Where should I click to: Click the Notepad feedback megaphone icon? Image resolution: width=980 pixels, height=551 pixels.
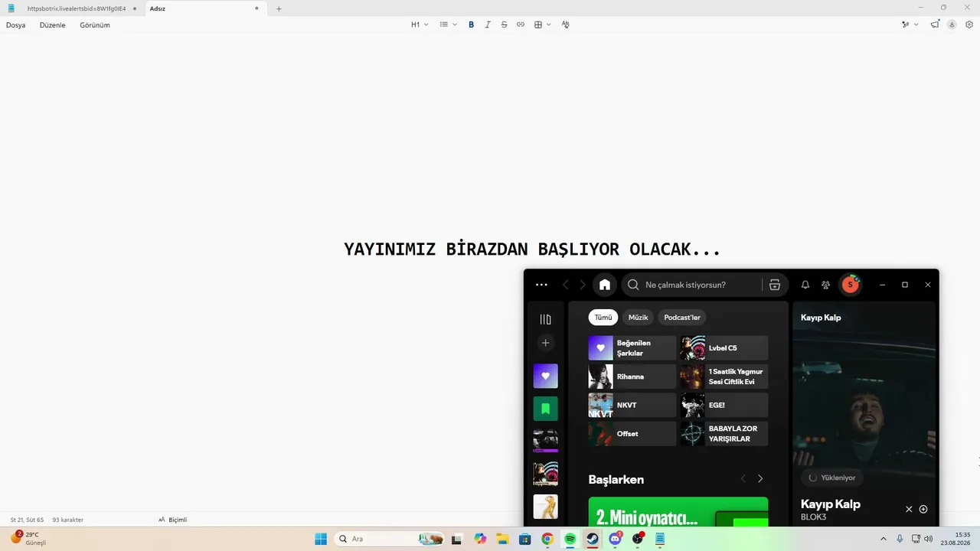[x=935, y=24]
